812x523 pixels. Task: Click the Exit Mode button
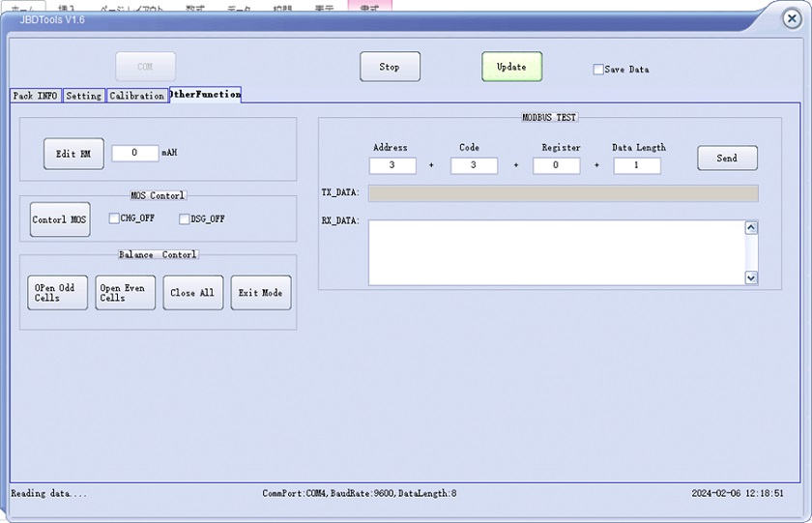coord(261,293)
